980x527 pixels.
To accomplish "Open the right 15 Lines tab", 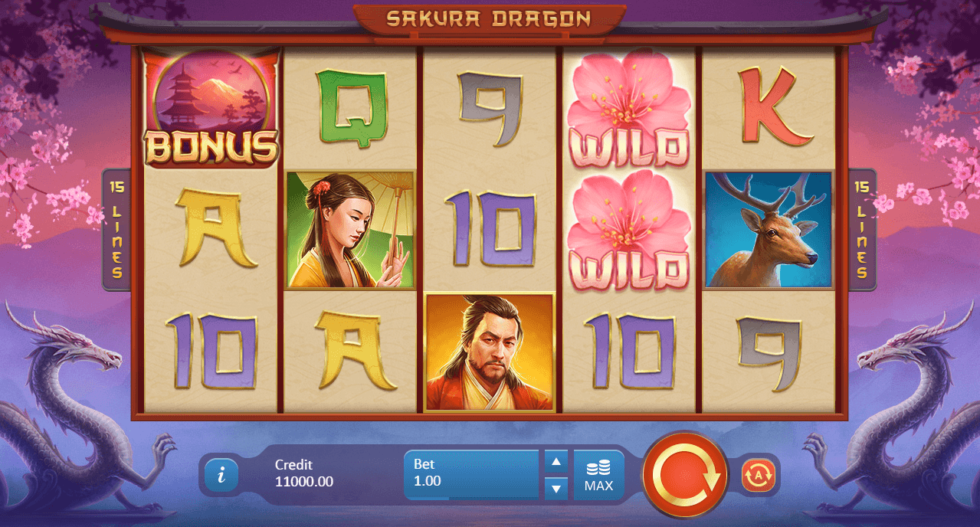I will click(862, 230).
